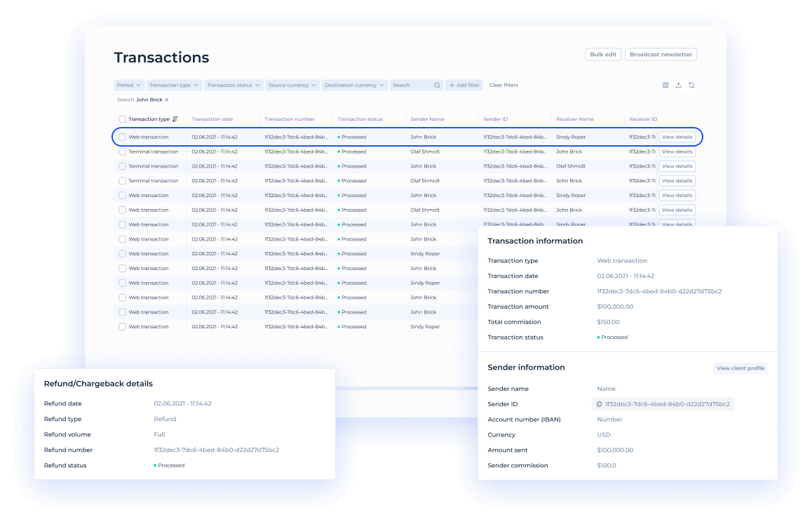Image resolution: width=812 pixels, height=522 pixels.
Task: Open the Transaction status filter dropdown
Action: 234,85
